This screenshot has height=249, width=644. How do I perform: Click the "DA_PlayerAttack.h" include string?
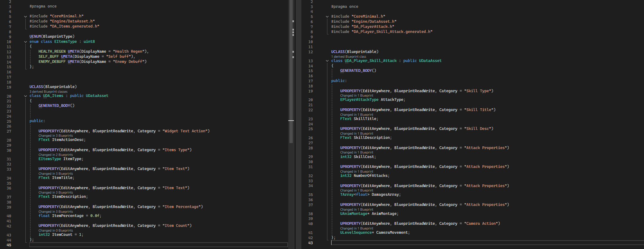(373, 27)
